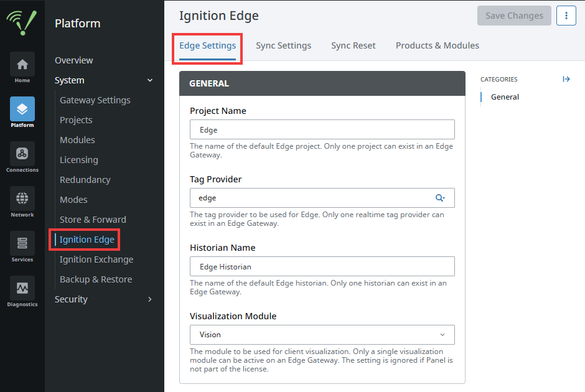Open the Licensing page
This screenshot has width=585, height=392.
(x=78, y=160)
